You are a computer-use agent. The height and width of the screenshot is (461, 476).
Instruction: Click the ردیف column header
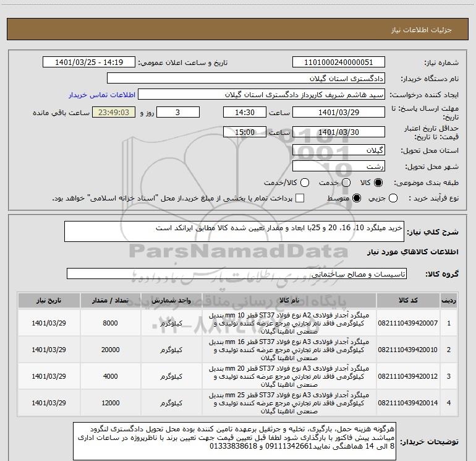pyautogui.click(x=449, y=301)
